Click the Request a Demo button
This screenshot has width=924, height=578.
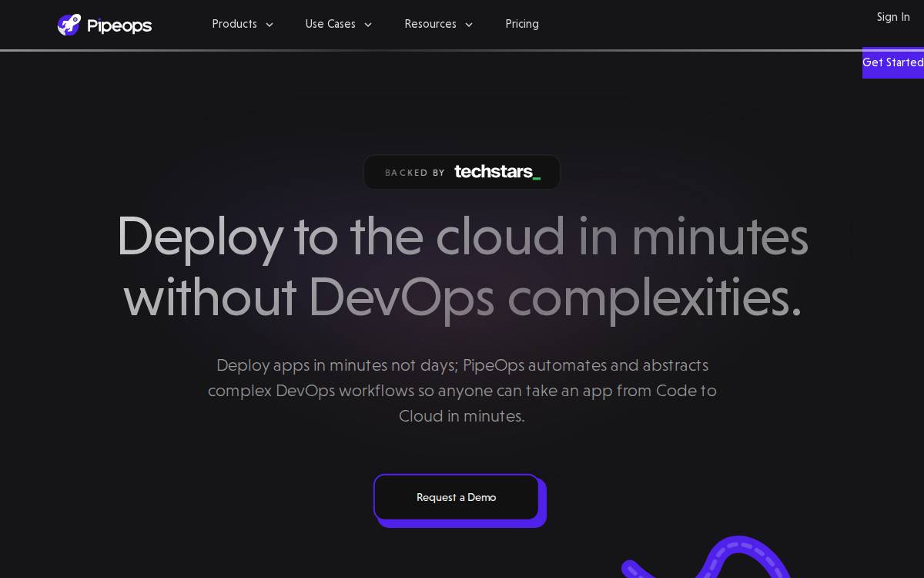tap(457, 497)
